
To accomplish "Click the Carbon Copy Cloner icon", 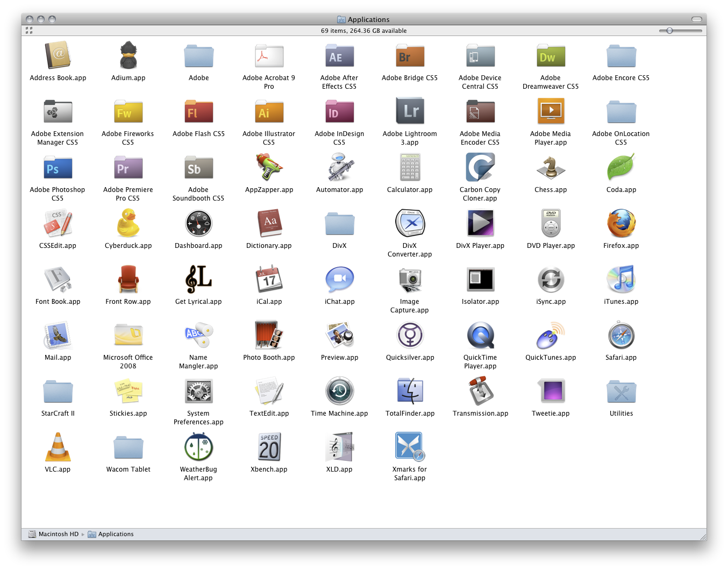I will tap(480, 167).
